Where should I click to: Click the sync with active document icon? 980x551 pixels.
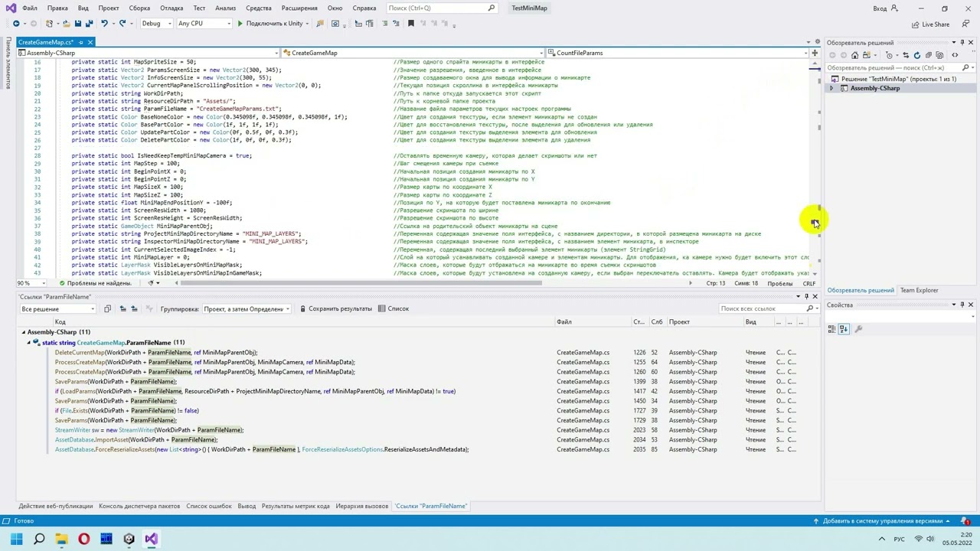point(904,55)
